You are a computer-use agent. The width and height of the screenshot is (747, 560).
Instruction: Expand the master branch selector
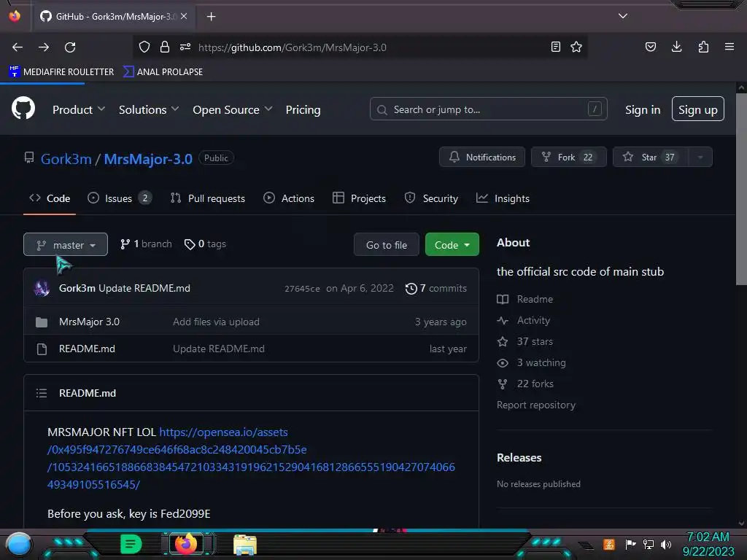tap(66, 245)
